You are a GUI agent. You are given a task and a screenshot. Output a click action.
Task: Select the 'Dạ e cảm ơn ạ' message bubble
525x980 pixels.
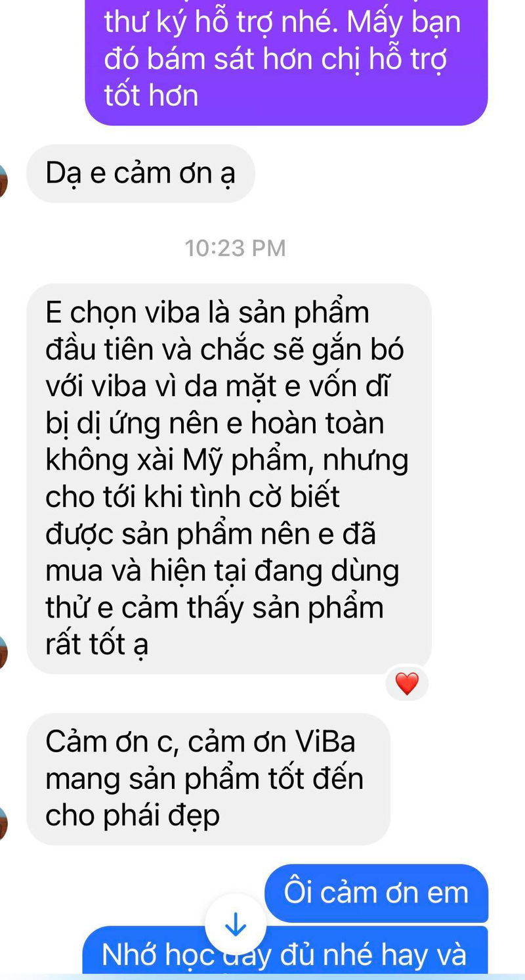click(x=140, y=173)
